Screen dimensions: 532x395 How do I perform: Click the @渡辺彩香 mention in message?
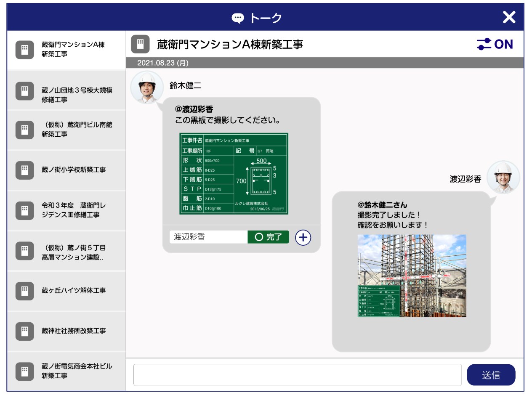pos(194,110)
